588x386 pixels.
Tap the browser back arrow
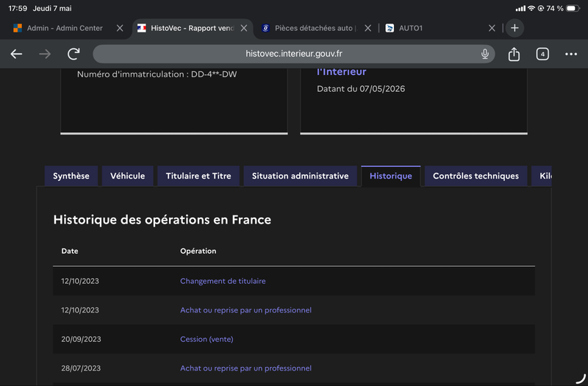tap(16, 54)
